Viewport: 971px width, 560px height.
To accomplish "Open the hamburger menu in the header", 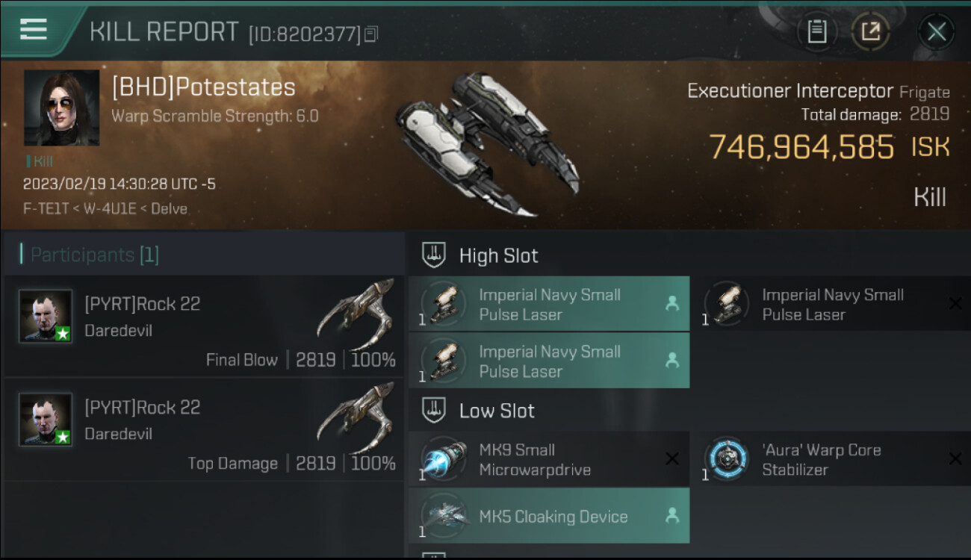I will coord(34,30).
